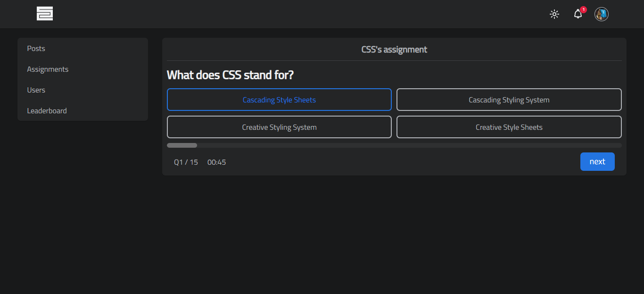Image resolution: width=644 pixels, height=294 pixels.
Task: Open Assignments from the sidebar
Action: (48, 69)
